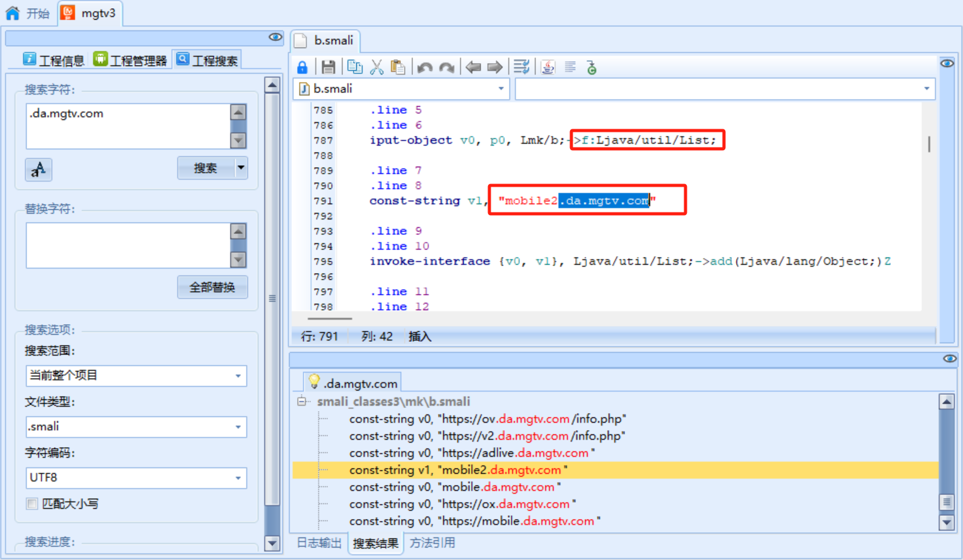Select the b.smali editor tab
Image resolution: width=963 pixels, height=560 pixels.
click(325, 40)
